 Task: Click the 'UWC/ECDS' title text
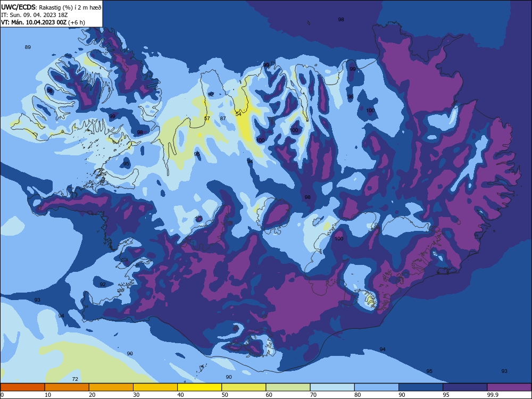(18, 7)
